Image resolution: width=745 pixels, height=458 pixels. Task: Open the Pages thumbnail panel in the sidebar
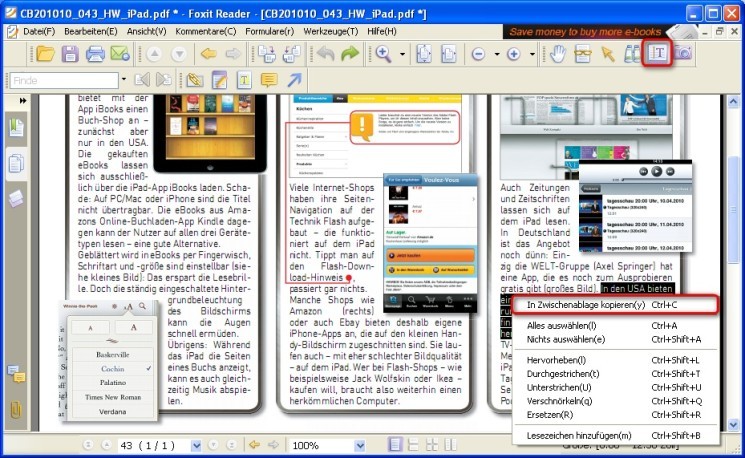[x=16, y=164]
